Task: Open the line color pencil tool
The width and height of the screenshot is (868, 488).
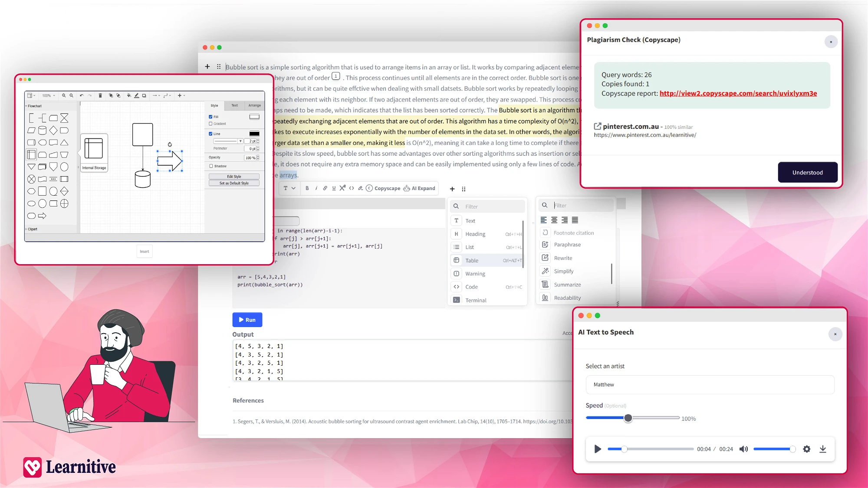Action: click(x=137, y=95)
